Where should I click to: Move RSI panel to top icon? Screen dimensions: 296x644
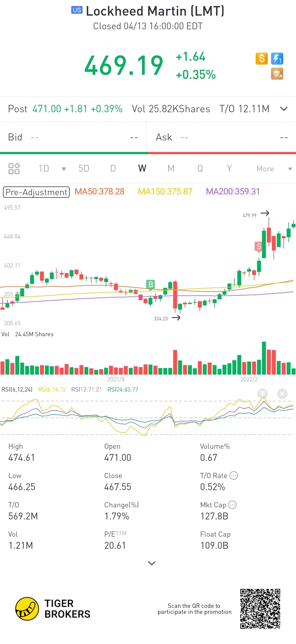263,394
